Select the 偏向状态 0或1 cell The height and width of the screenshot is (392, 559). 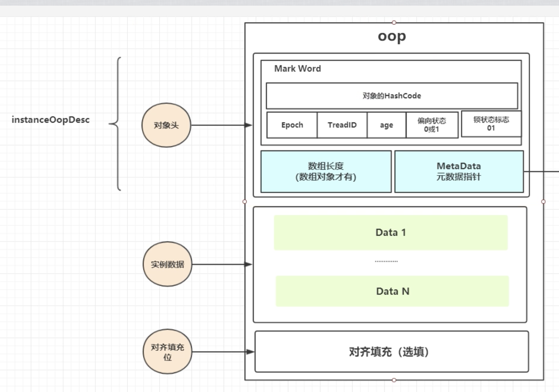pyautogui.click(x=432, y=125)
